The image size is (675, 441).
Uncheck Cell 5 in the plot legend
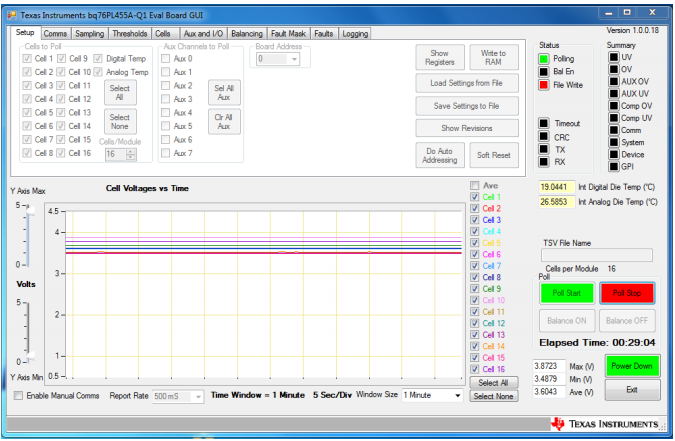[x=474, y=243]
